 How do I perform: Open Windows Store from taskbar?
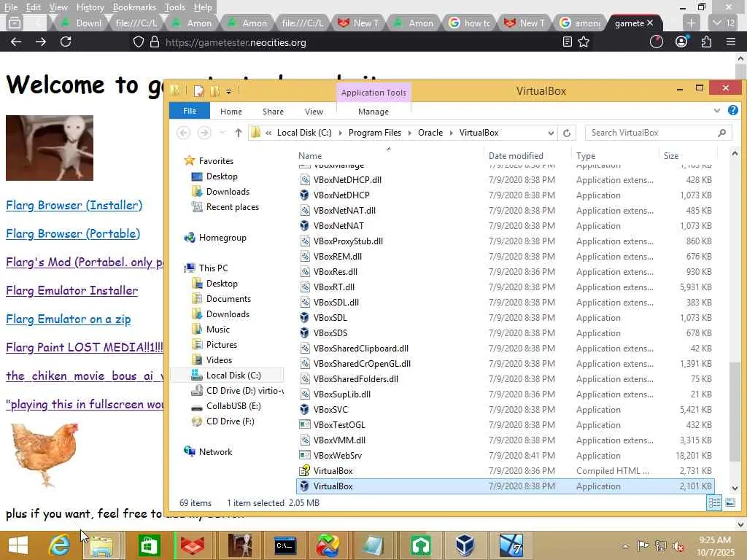[x=149, y=545]
